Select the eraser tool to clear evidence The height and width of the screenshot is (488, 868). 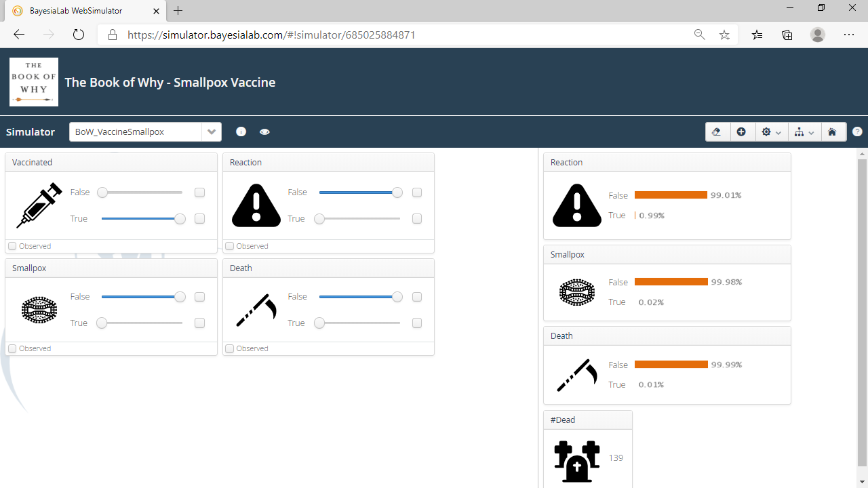717,131
